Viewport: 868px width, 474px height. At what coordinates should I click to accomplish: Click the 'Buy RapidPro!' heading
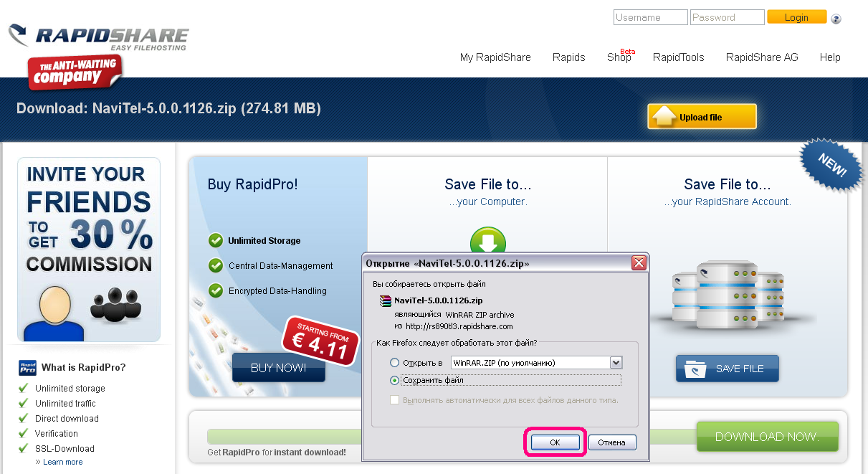click(252, 184)
